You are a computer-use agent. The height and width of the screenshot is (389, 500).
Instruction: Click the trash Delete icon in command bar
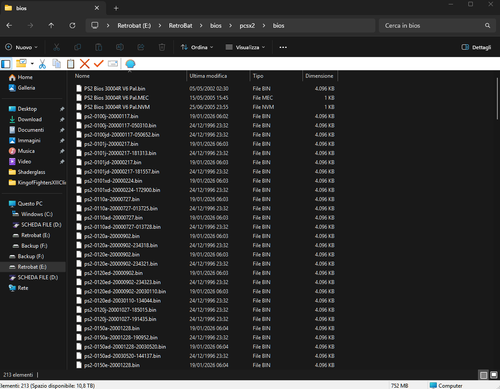point(162,47)
